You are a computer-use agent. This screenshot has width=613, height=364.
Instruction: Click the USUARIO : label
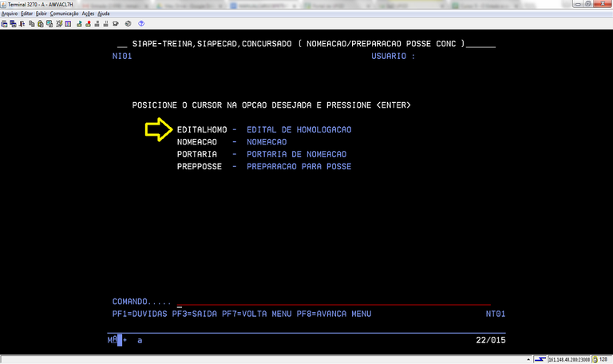[x=393, y=57]
